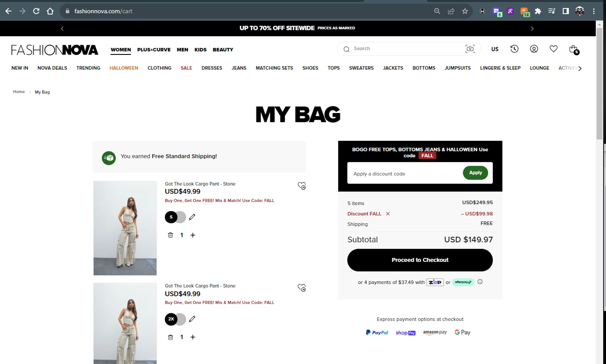Open the TRENDING category
The image size is (606, 364).
88,68
